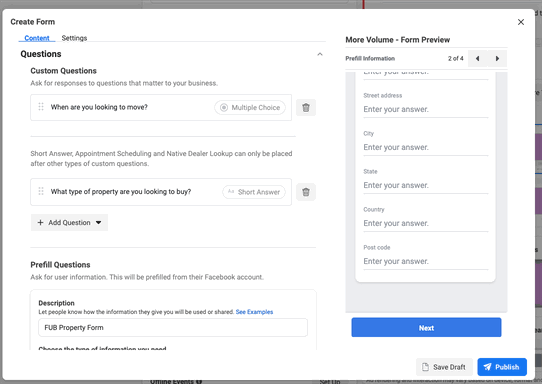Go to previous form preview page
Image resolution: width=542 pixels, height=384 pixels.
pyautogui.click(x=477, y=58)
